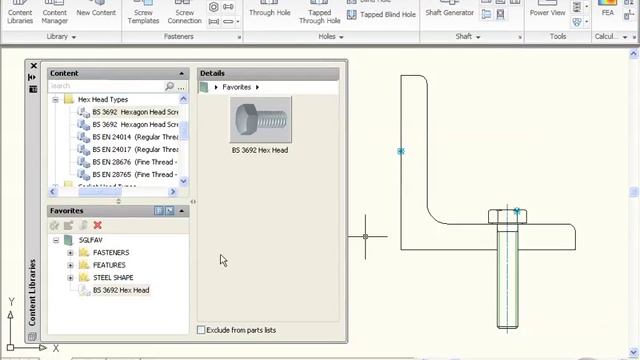Click the Favorites breadcrumb in Details
This screenshot has width=640, height=360.
[x=236, y=87]
